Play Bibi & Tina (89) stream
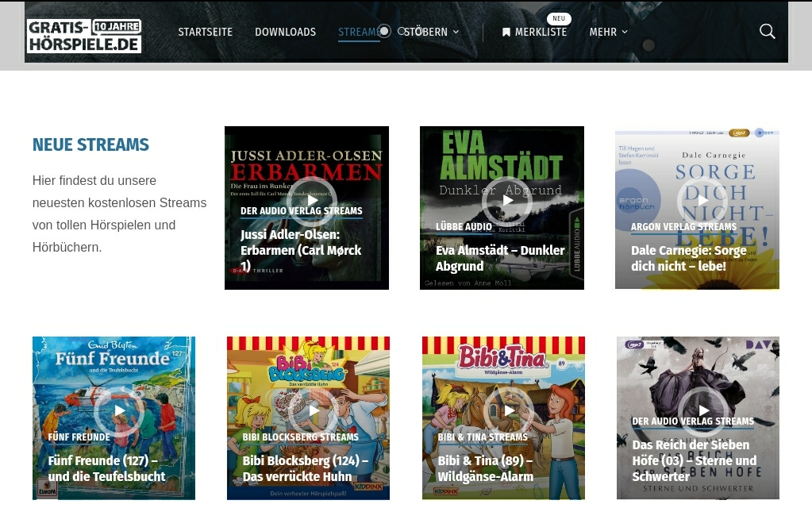812x508 pixels. pyautogui.click(x=509, y=411)
